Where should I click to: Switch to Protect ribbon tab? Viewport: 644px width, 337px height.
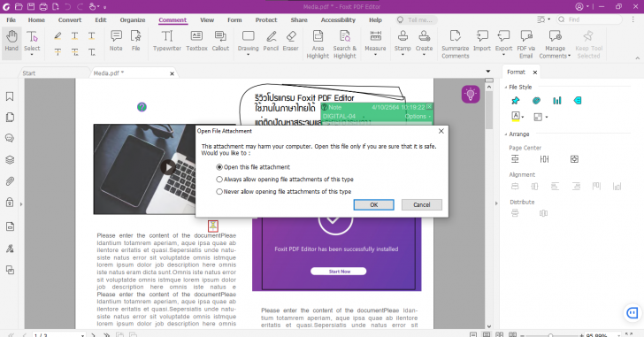(266, 20)
